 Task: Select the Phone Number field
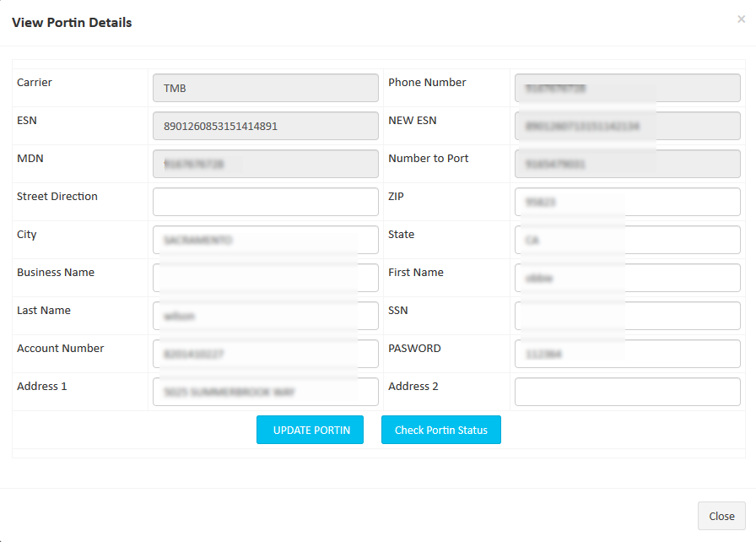tap(628, 88)
